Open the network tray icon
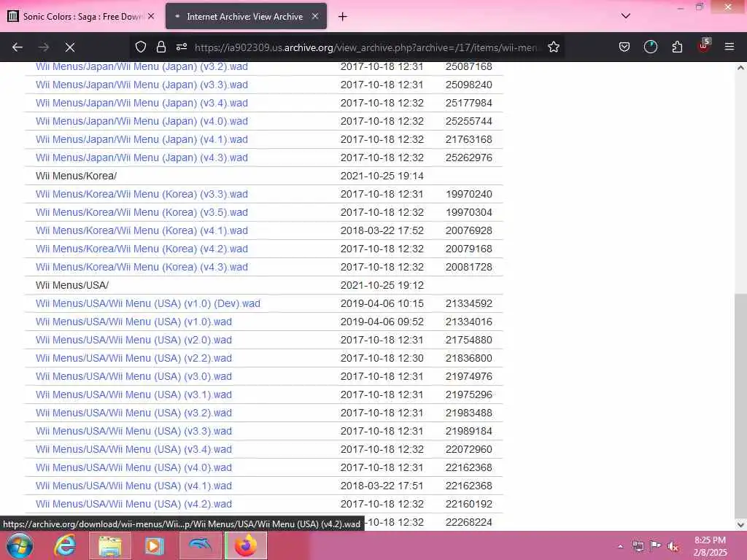The image size is (747, 560). [638, 546]
